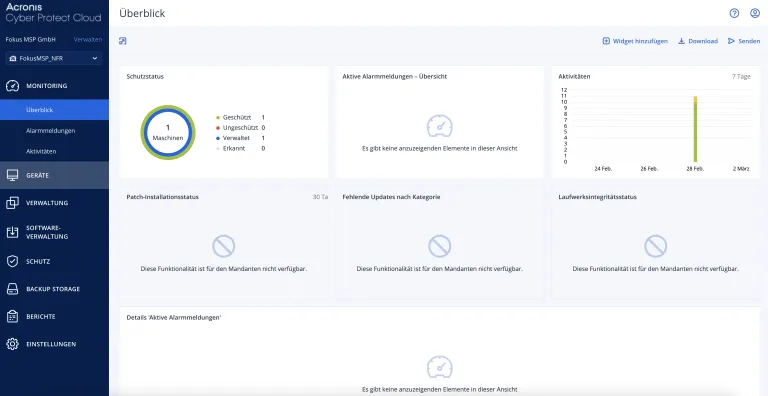The image size is (768, 396).
Task: Click the Laufwerksintegritätsstatus widget title
Action: pos(597,197)
